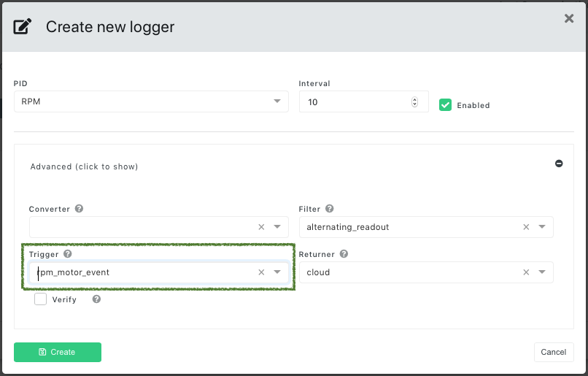Open the Trigger help question mark
The width and height of the screenshot is (588, 376).
[x=68, y=254]
